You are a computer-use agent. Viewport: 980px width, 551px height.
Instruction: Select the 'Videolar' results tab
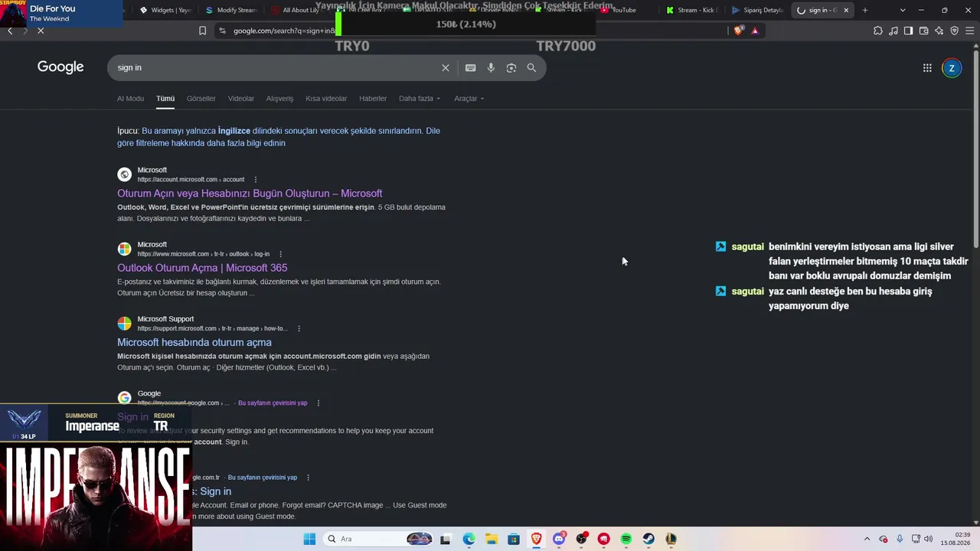pos(241,99)
